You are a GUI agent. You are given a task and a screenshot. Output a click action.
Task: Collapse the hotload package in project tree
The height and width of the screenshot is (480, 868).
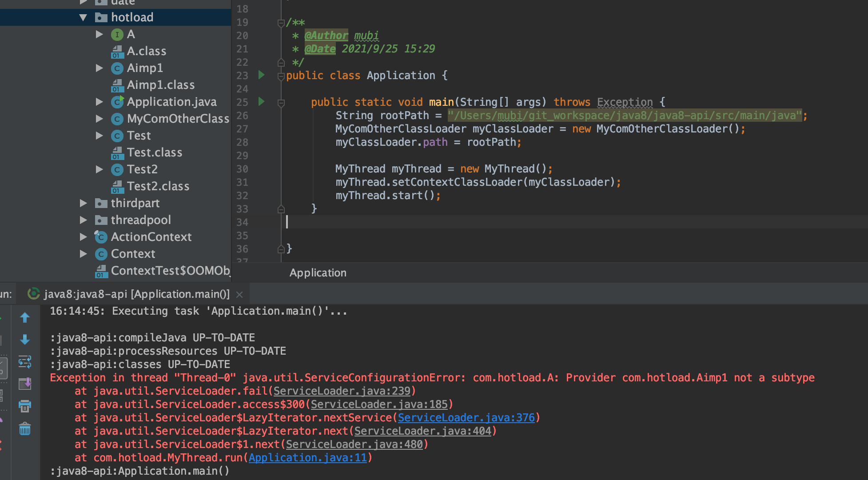click(83, 17)
